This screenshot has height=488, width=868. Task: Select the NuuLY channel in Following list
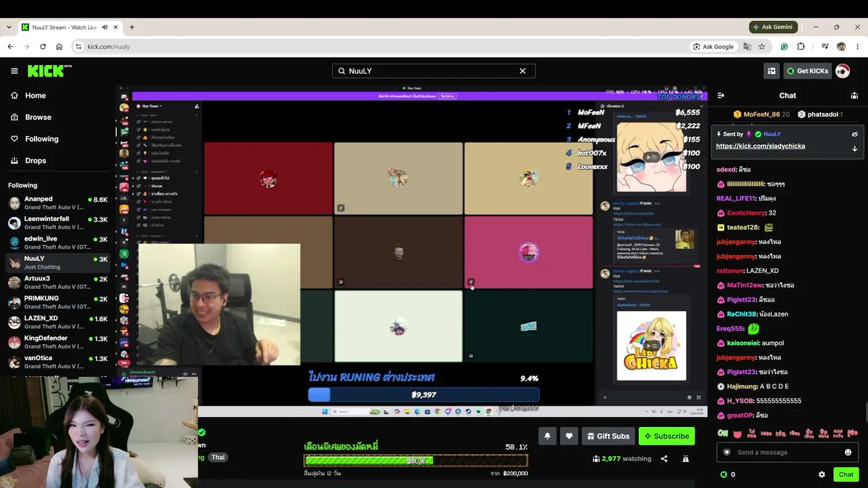(58, 262)
